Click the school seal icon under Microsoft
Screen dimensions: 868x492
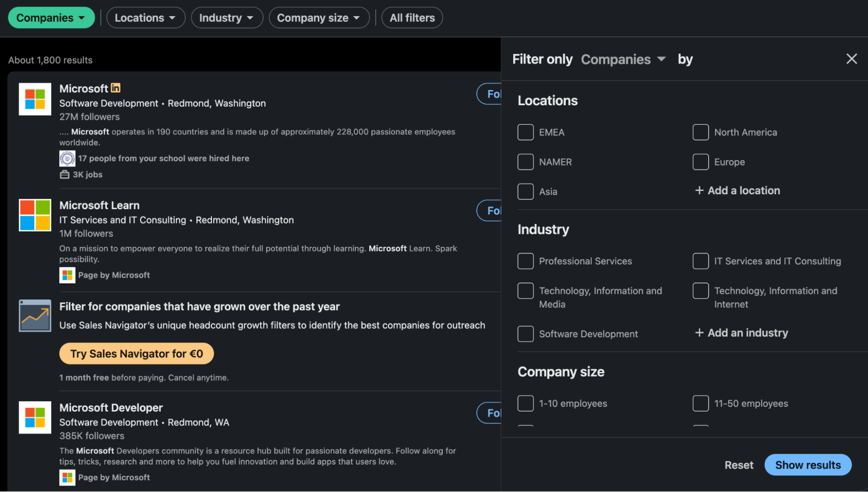pos(67,159)
